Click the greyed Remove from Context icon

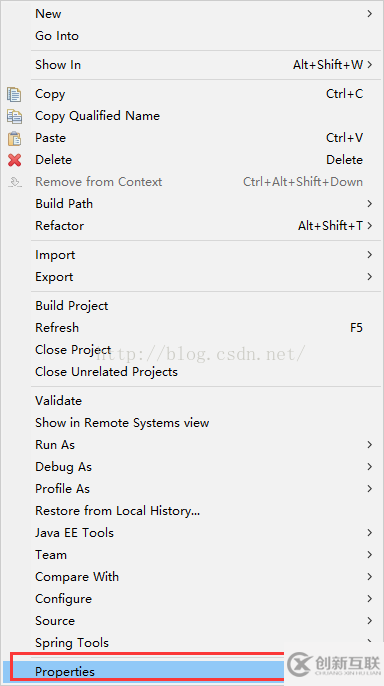click(14, 182)
